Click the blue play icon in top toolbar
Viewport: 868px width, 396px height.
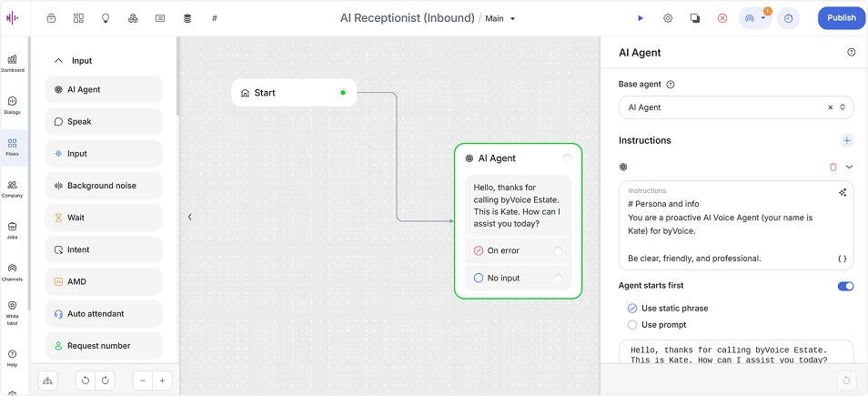coord(641,18)
